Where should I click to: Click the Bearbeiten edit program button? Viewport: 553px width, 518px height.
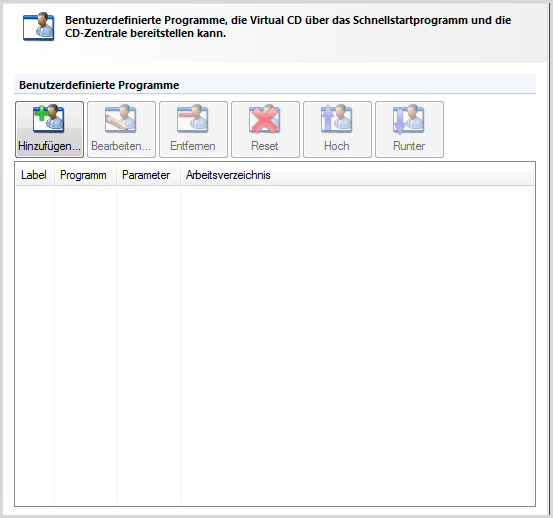[121, 129]
